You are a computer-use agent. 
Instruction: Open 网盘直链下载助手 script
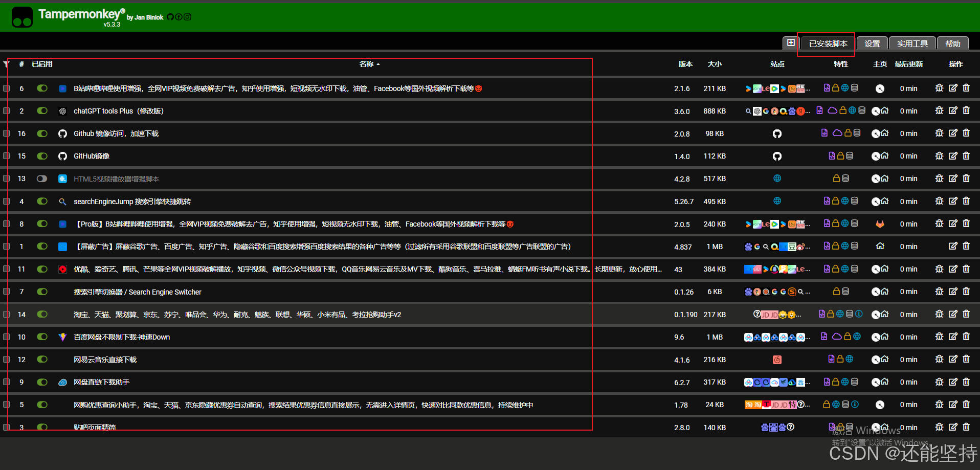[x=102, y=382]
